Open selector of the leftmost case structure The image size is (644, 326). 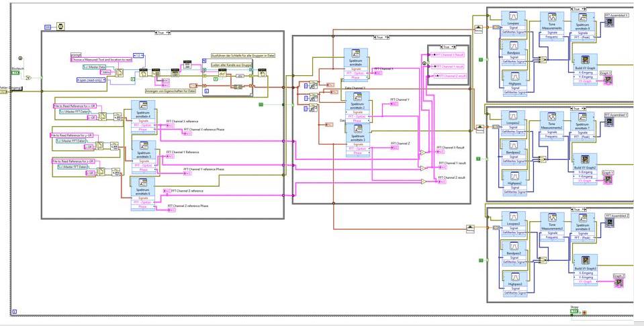tap(163, 32)
